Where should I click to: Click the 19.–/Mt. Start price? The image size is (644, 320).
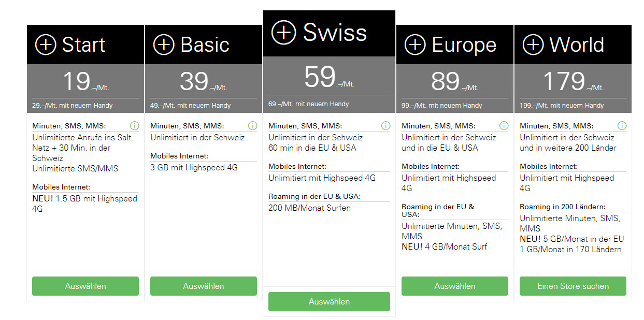(85, 81)
